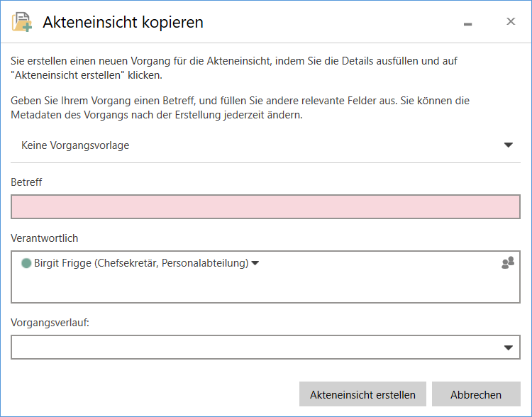Expand the Keine Vorgangsvorlage dropdown arrow
The image size is (532, 417).
coord(508,145)
